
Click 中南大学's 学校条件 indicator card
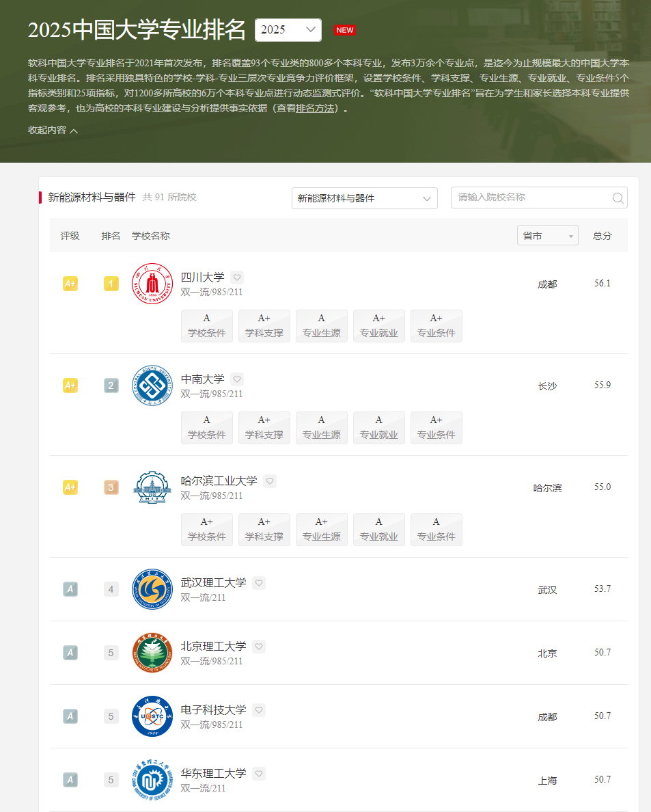pos(207,428)
